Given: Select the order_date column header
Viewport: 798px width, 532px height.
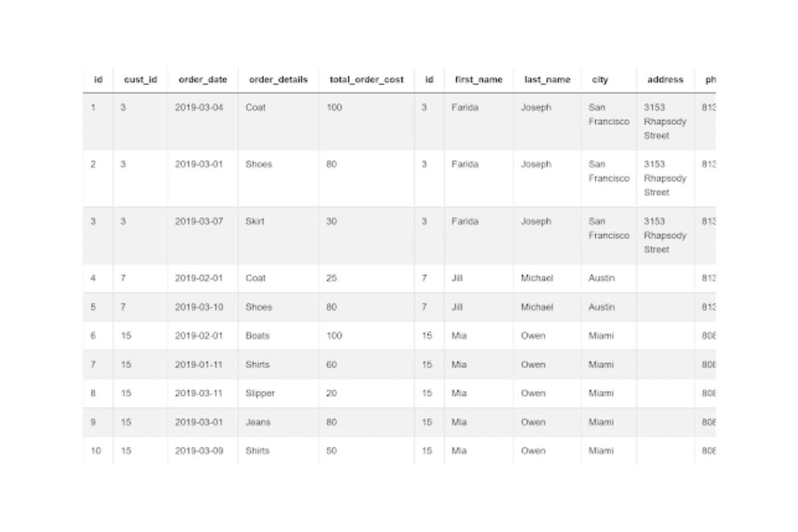Looking at the screenshot, I should [x=203, y=80].
